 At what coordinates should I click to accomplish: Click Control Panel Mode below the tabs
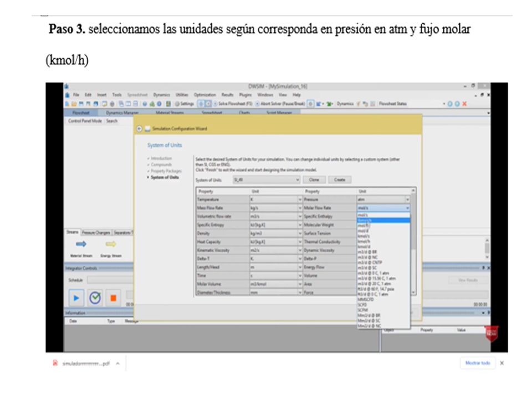[x=85, y=121]
